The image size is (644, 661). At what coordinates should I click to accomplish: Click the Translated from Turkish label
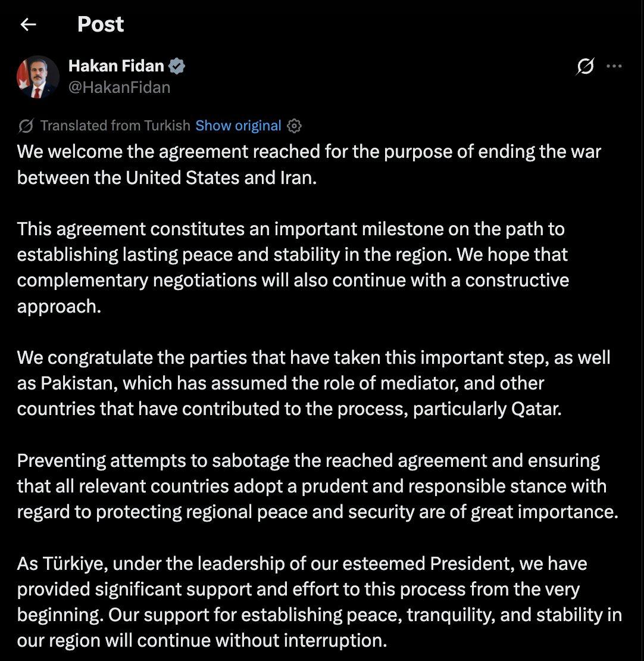[115, 126]
